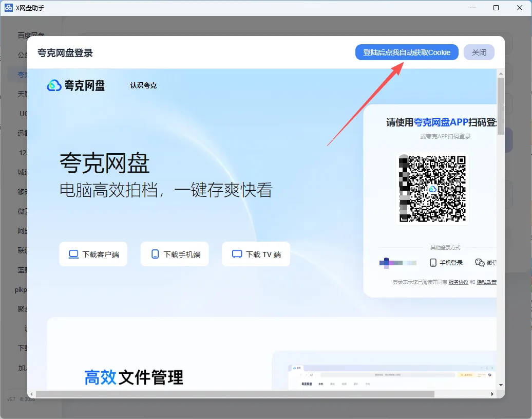Open the 服务协议 link
Image resolution: width=532 pixels, height=419 pixels.
coord(459,282)
